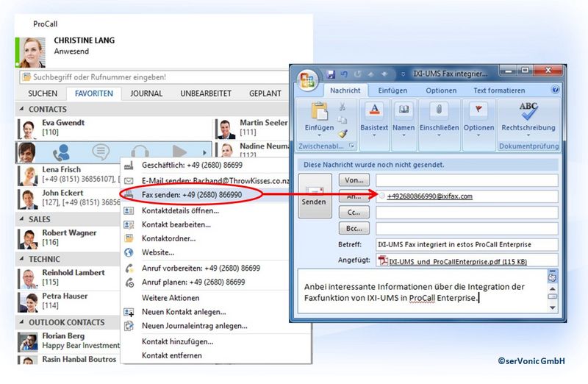Expand more actions arrow on the selected contact
The image size is (588, 384).
(204, 153)
